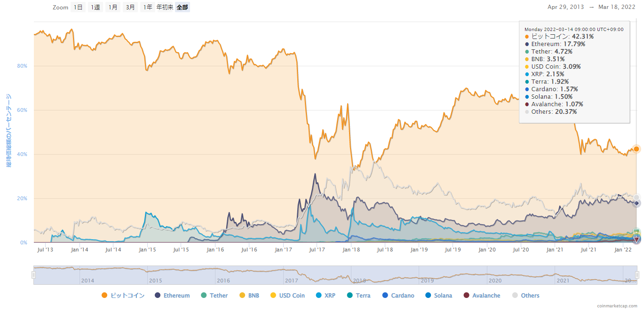Screen dimensions: 644x313
Task: Click the BNB legend dot icon
Action: [242, 295]
